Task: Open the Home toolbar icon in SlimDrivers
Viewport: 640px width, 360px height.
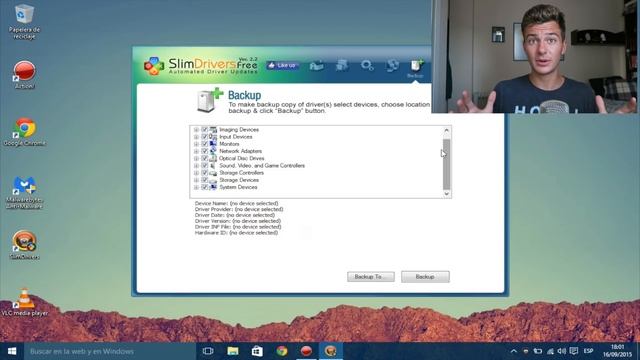Action: click(x=317, y=66)
